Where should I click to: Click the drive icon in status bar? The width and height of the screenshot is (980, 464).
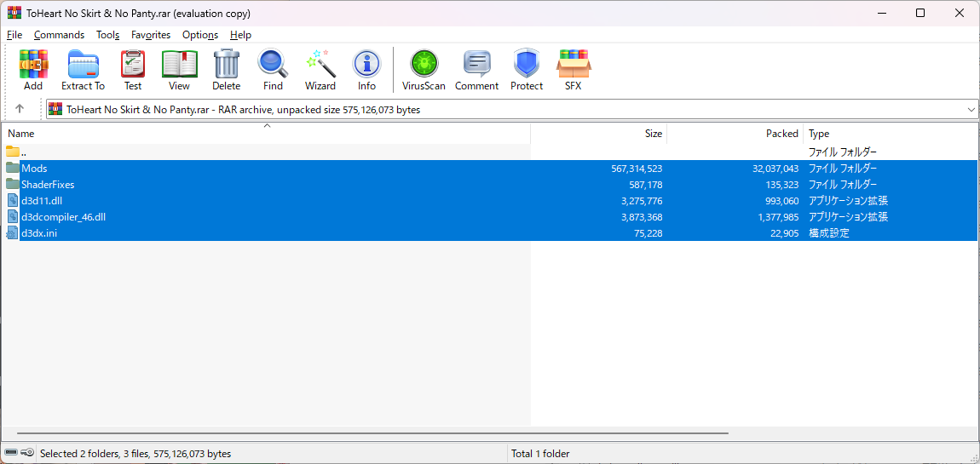10,453
